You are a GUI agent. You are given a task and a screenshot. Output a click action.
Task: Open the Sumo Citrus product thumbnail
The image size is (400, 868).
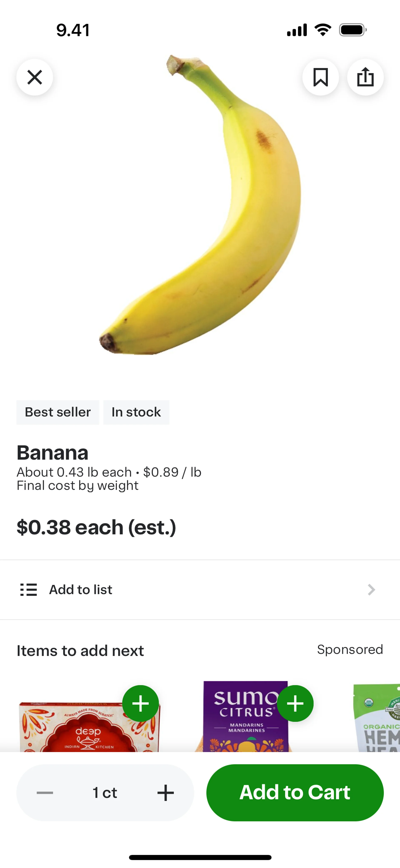[246, 716]
